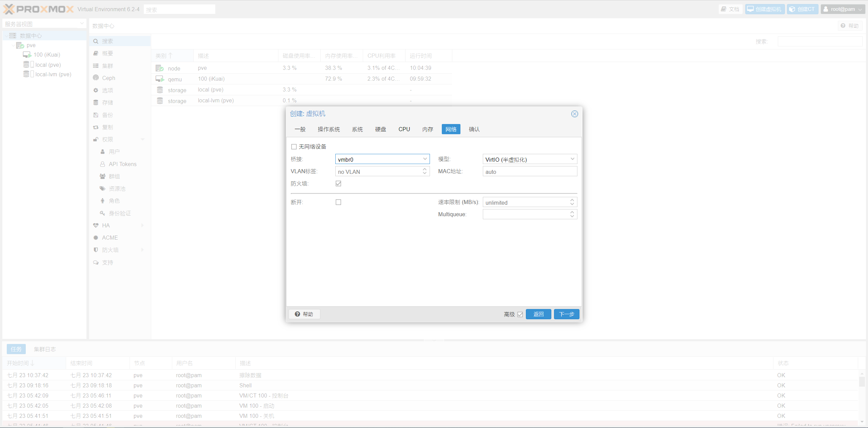Click the ACME gear icon
The image size is (868, 428).
96,238
